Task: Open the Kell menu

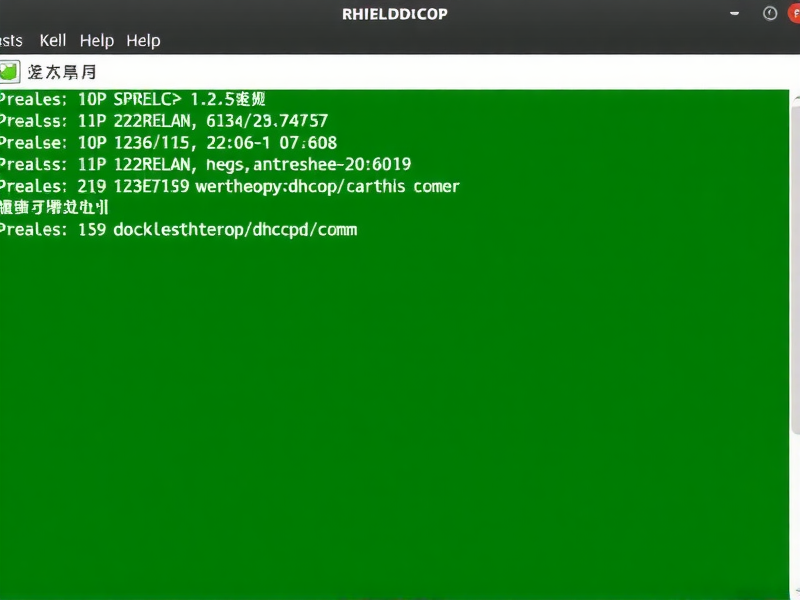Action: point(52,41)
